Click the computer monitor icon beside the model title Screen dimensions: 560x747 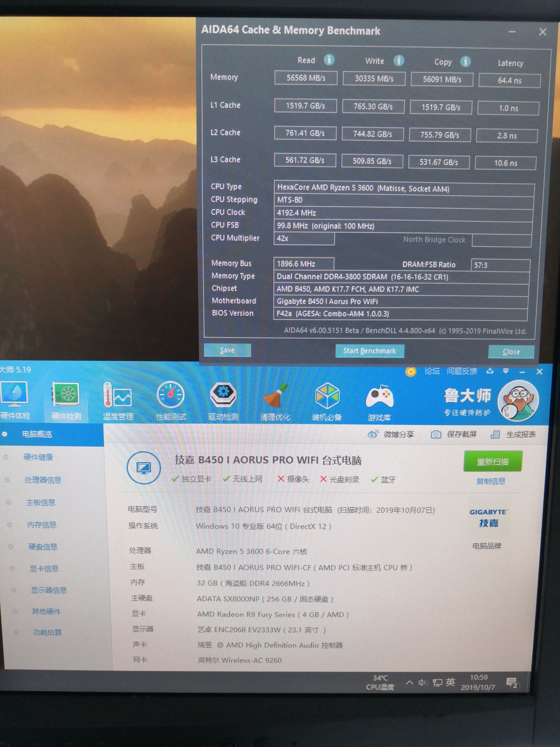tap(144, 468)
